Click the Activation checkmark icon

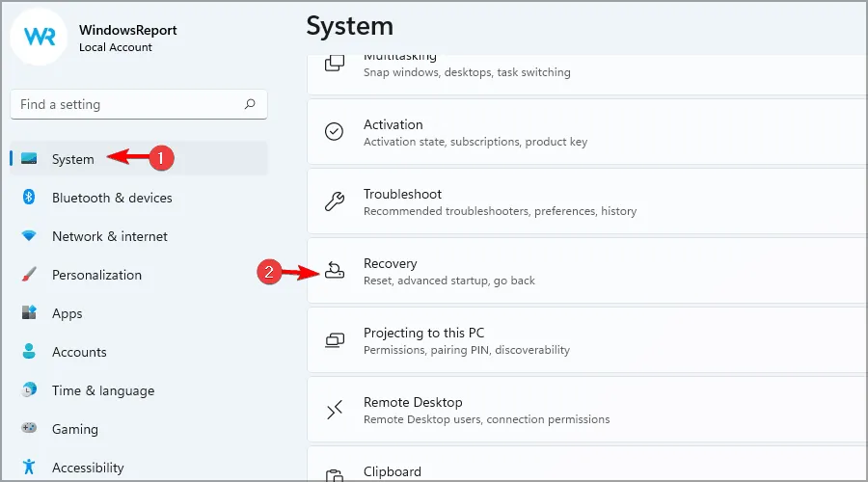click(335, 132)
